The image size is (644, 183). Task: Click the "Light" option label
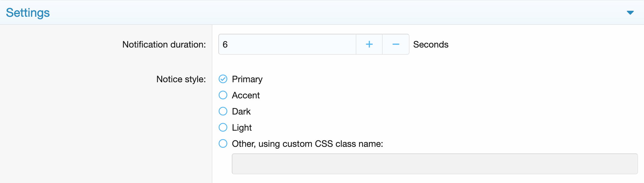point(242,128)
